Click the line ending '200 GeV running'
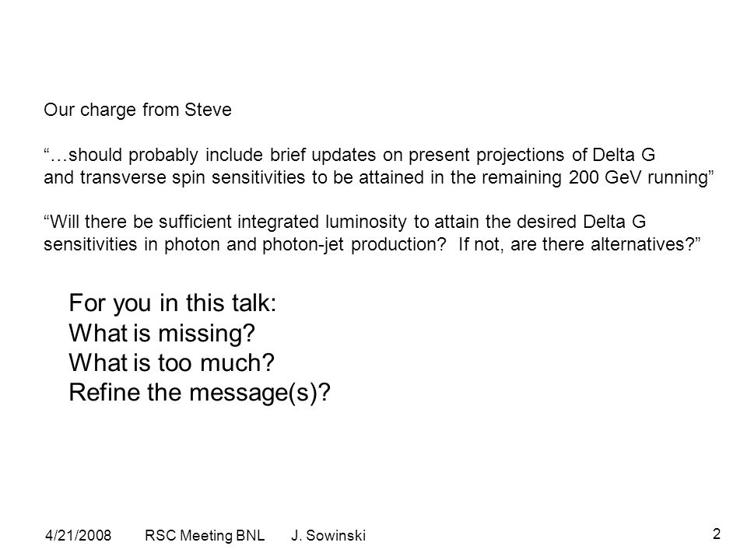Viewport: 747px width, 560px height. 379,177
